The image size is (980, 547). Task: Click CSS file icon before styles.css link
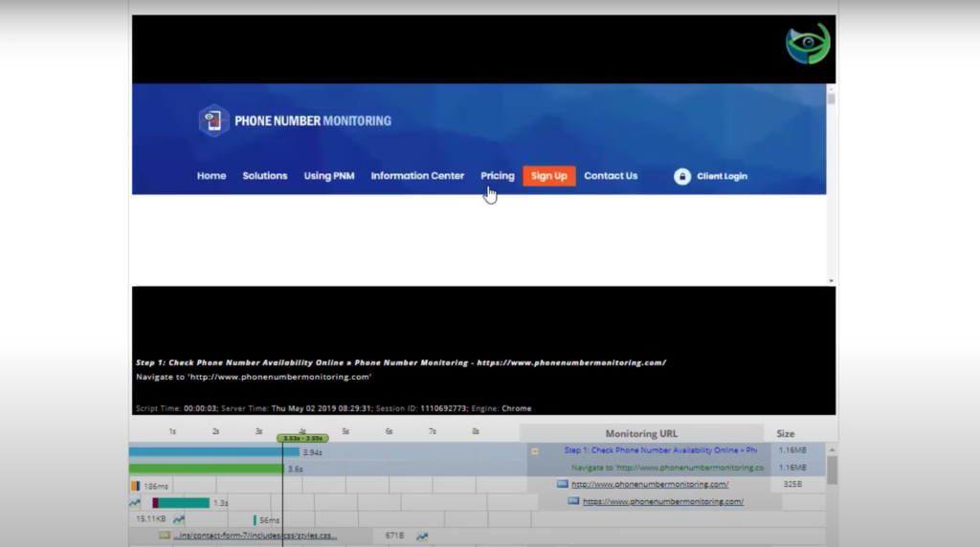click(x=165, y=536)
